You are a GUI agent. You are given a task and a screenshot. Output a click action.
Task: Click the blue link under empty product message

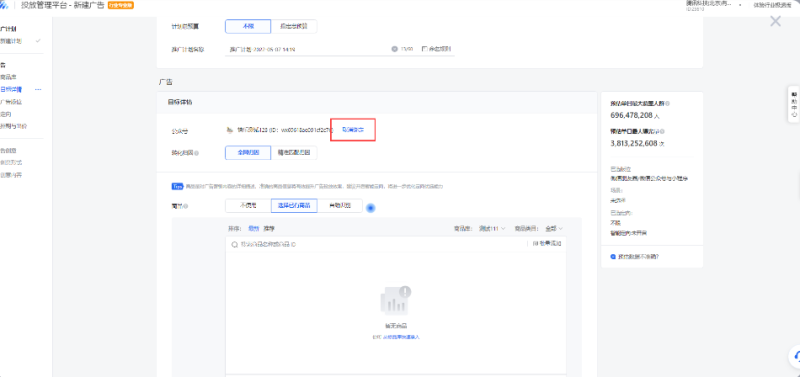401,337
